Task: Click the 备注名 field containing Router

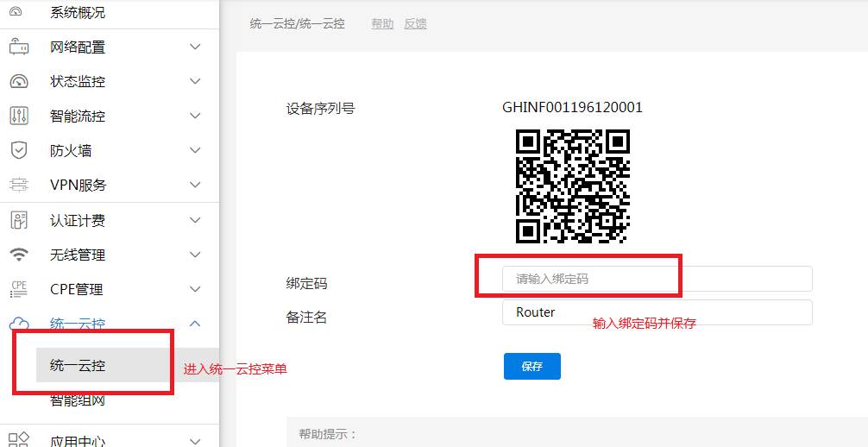Action: [x=657, y=312]
